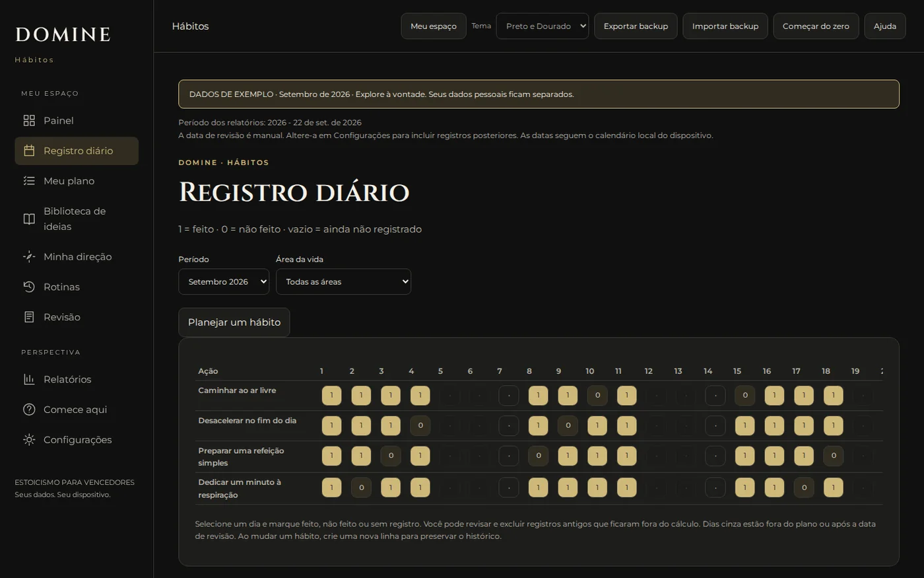The height and width of the screenshot is (578, 924).
Task: Click Planejar um hábito button
Action: tap(234, 322)
